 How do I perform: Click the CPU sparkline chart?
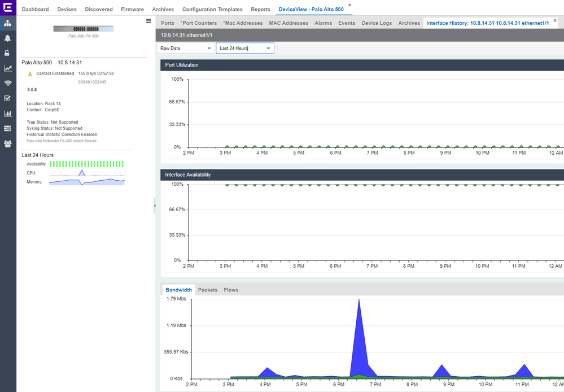point(87,173)
